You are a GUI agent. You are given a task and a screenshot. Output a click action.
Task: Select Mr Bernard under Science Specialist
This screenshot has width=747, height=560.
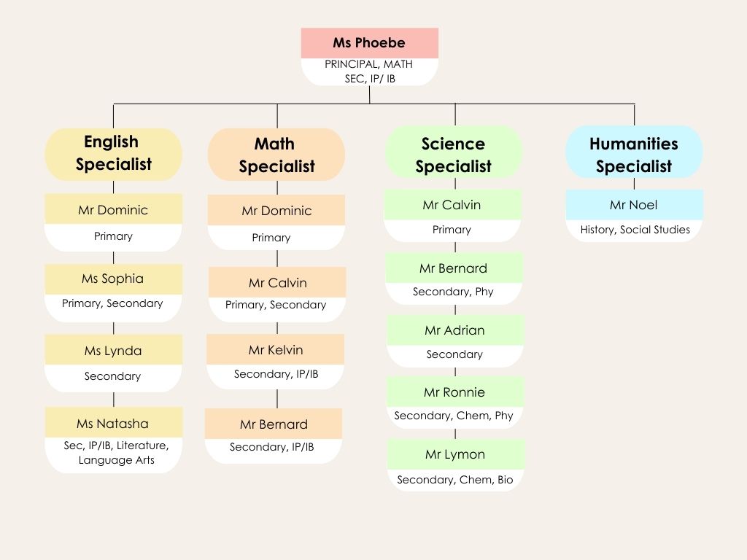[x=454, y=279]
